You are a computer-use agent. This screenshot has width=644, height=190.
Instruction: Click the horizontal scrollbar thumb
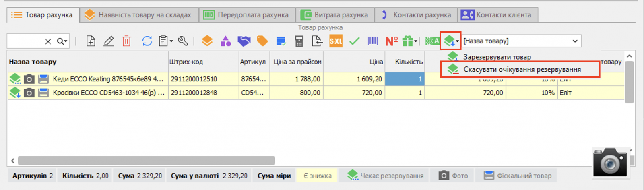click(x=146, y=161)
